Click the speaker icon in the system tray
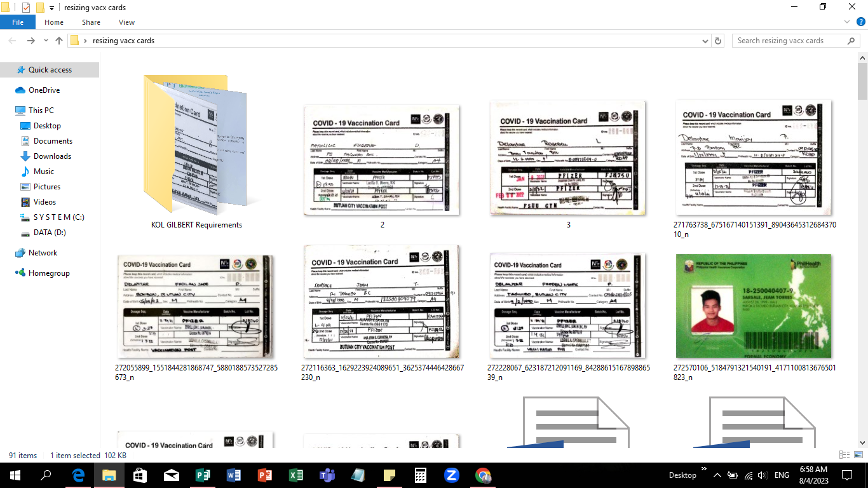Viewport: 868px width, 488px height. tap(762, 475)
